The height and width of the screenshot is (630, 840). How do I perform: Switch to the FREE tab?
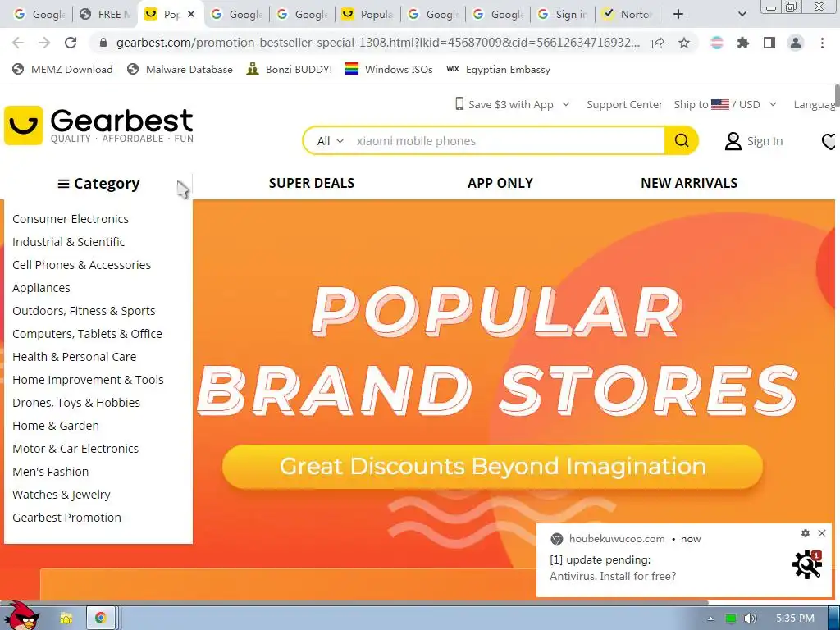(x=105, y=15)
